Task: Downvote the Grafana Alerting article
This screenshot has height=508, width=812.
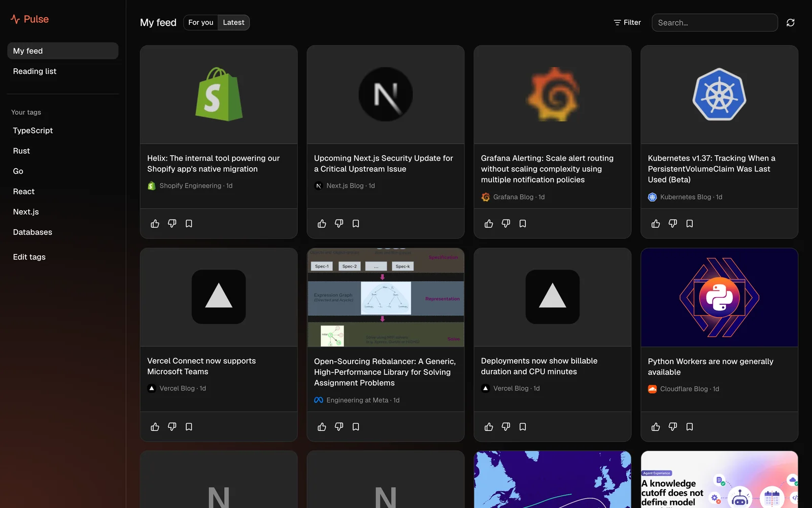Action: [x=506, y=224]
